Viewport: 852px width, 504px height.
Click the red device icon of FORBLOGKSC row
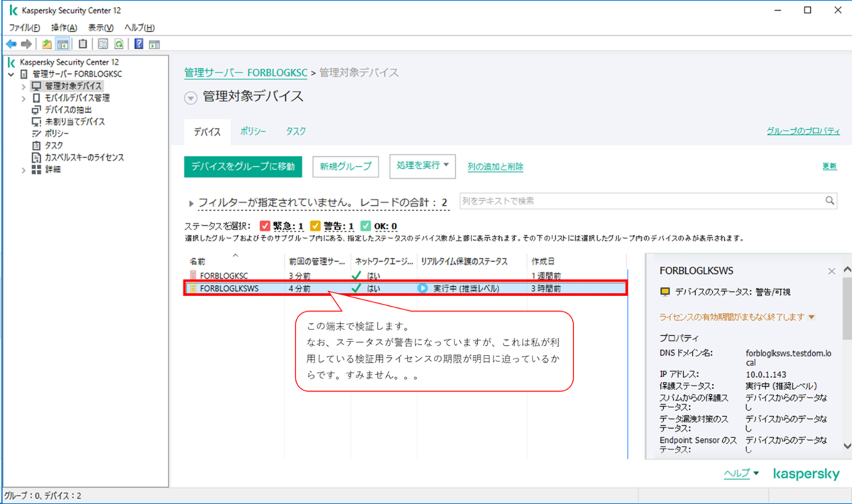pos(193,275)
